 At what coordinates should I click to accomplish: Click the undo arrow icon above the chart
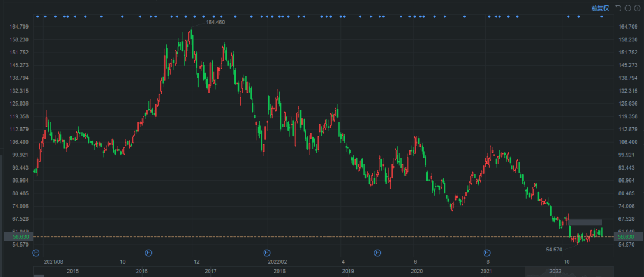pyautogui.click(x=618, y=8)
